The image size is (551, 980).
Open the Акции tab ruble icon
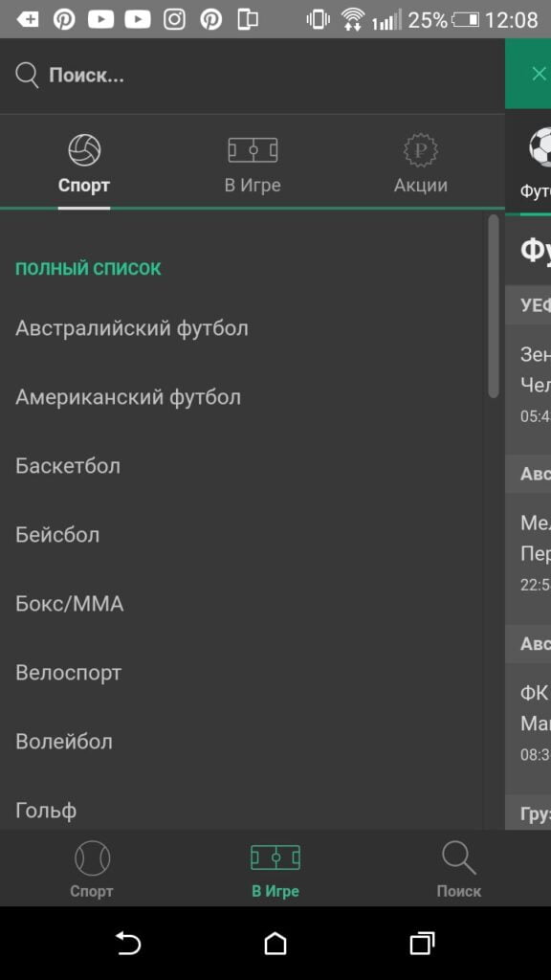(421, 149)
